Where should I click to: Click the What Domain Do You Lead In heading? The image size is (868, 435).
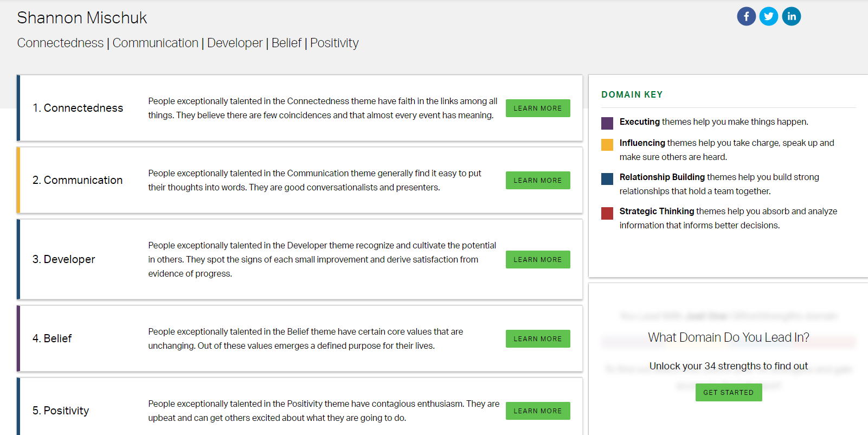point(728,337)
